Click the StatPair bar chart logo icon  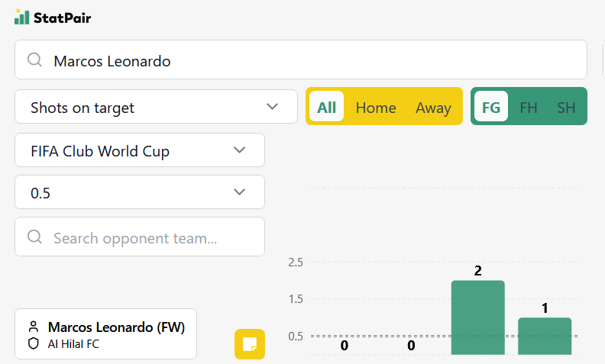click(x=21, y=17)
